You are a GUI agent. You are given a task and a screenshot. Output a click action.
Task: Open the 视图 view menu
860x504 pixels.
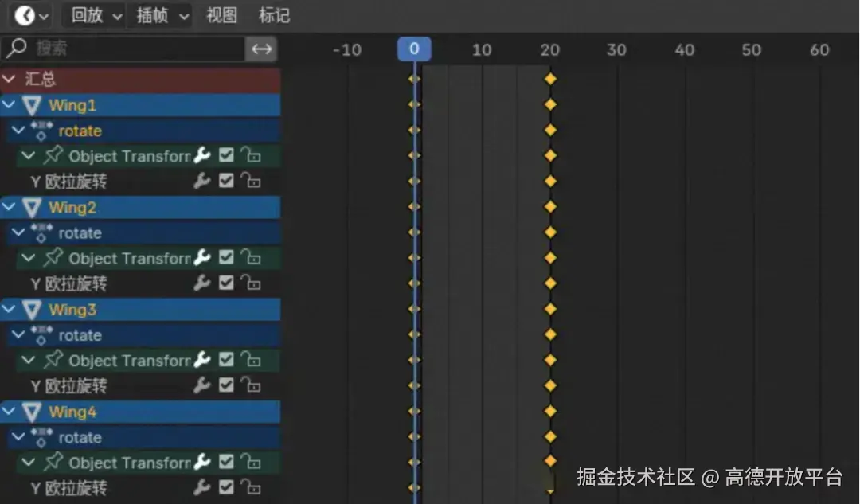click(x=221, y=15)
